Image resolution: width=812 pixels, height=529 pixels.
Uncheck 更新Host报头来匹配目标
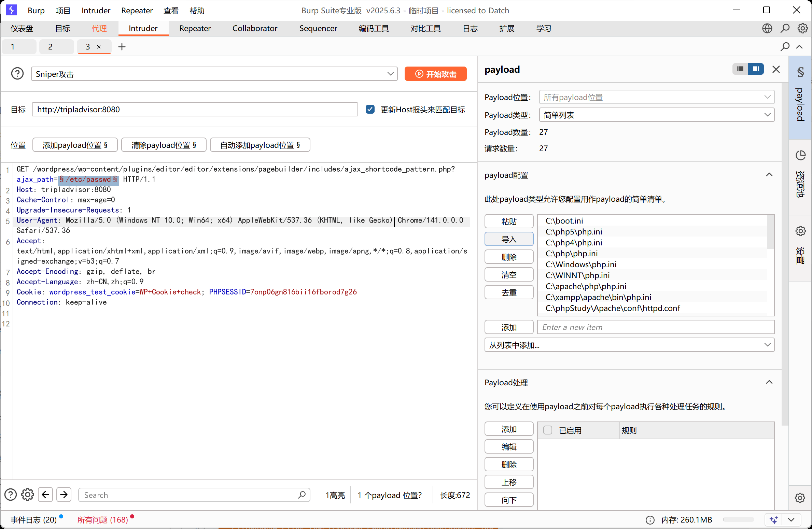pyautogui.click(x=370, y=109)
